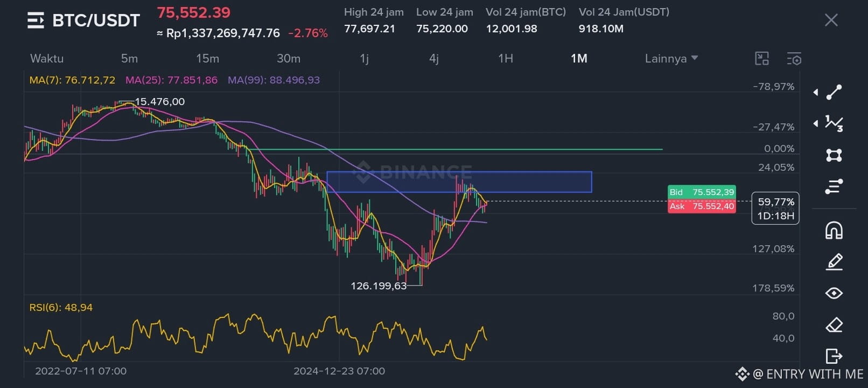Click the 2024-12-23 07:00 date label
This screenshot has width=868, height=388.
[x=339, y=371]
